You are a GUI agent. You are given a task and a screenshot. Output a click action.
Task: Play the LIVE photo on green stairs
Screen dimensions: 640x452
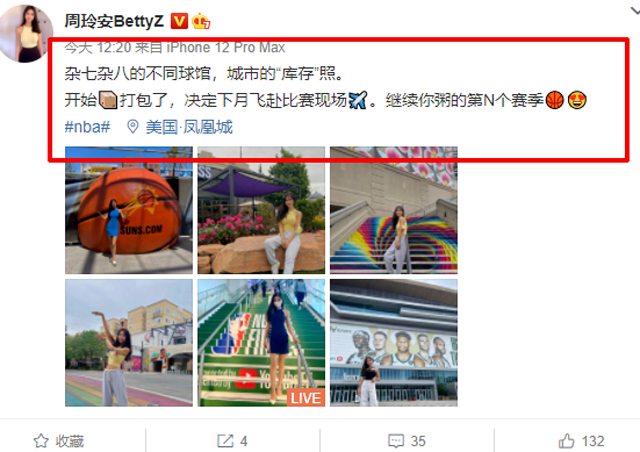261,343
